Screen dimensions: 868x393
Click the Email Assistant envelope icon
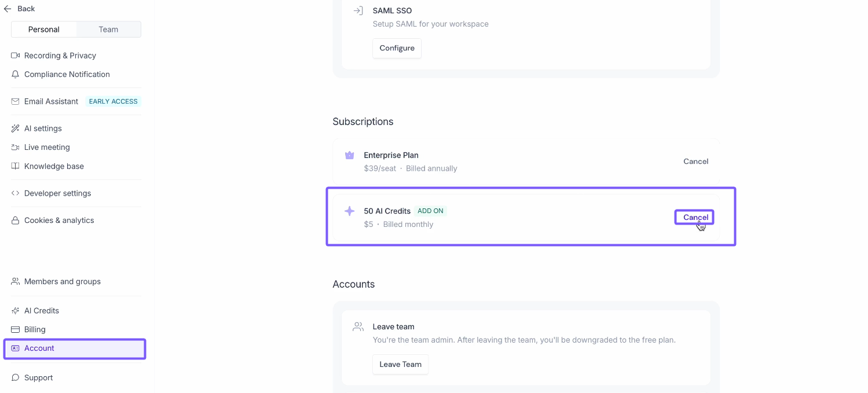(x=16, y=101)
